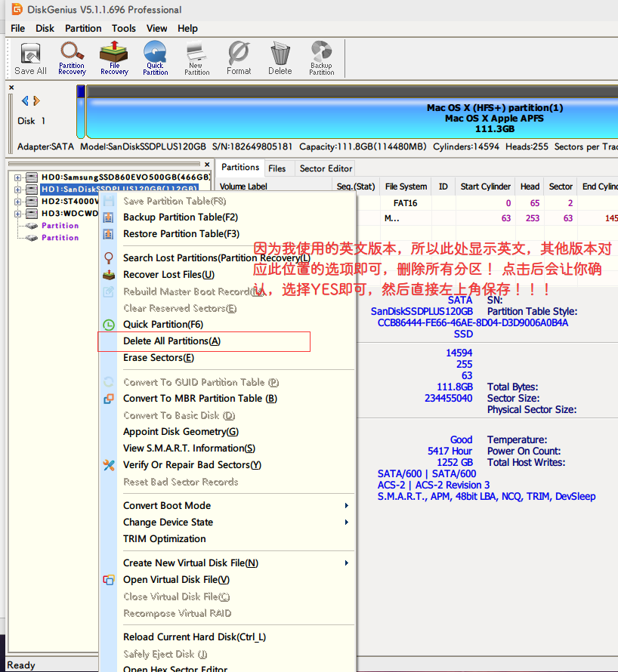This screenshot has width=618, height=672.
Task: Choose Reload Current Hard Disk
Action: pos(195,638)
